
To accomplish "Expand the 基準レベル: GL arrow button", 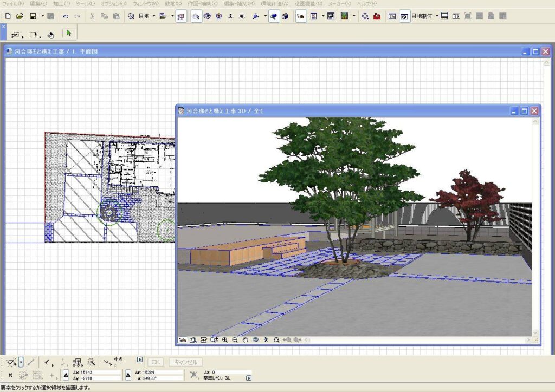I will coord(249,378).
